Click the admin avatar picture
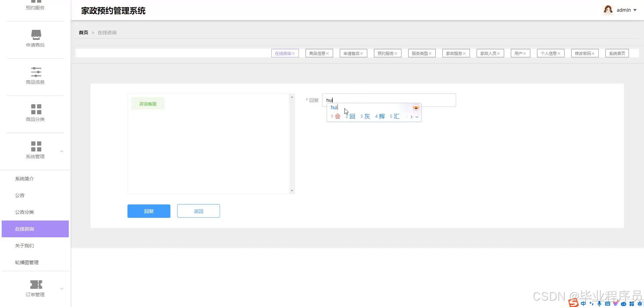Screen dimensions: 644x307 (x=608, y=10)
